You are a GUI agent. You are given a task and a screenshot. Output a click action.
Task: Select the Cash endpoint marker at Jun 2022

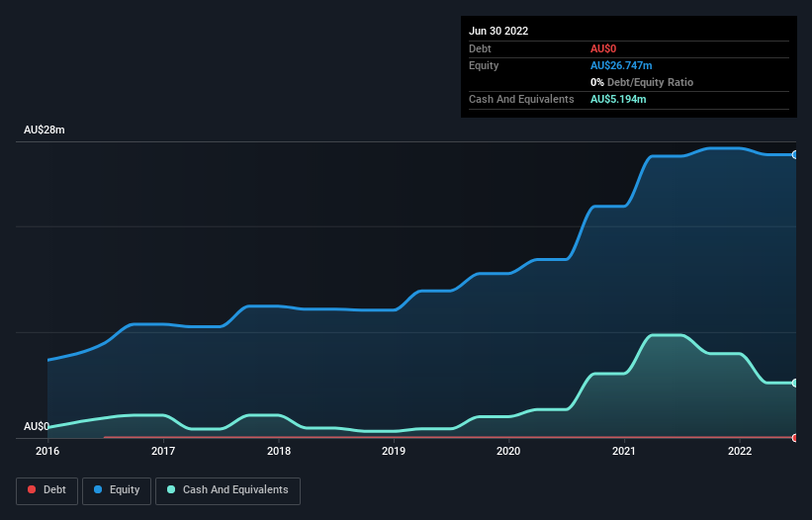click(x=795, y=383)
